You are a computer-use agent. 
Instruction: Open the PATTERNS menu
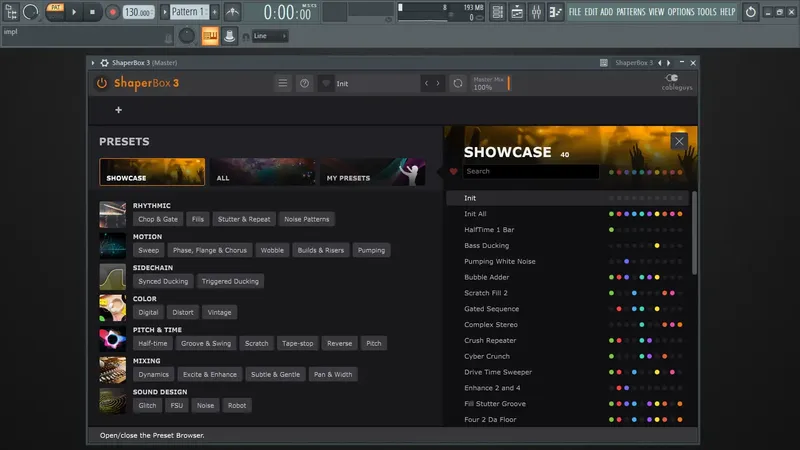pos(631,12)
